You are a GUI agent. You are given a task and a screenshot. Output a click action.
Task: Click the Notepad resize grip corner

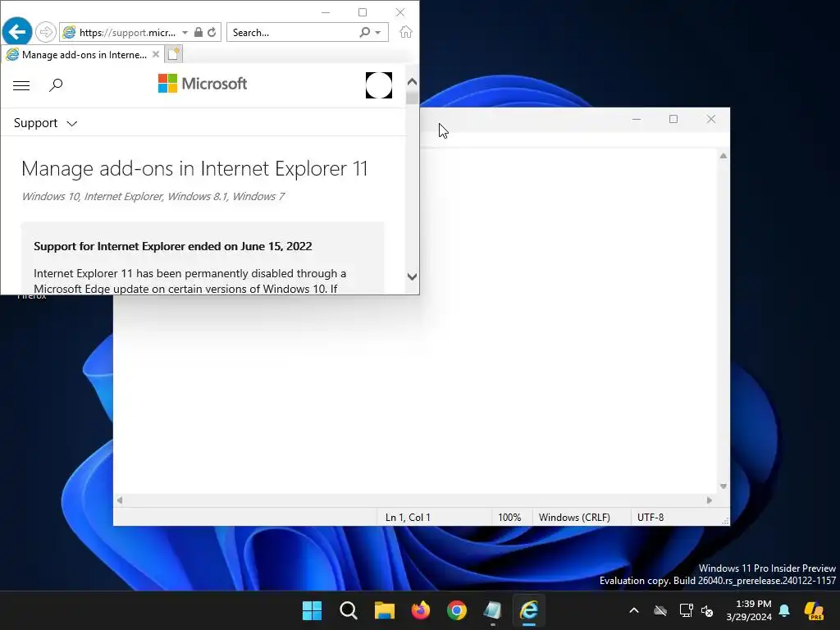725,521
